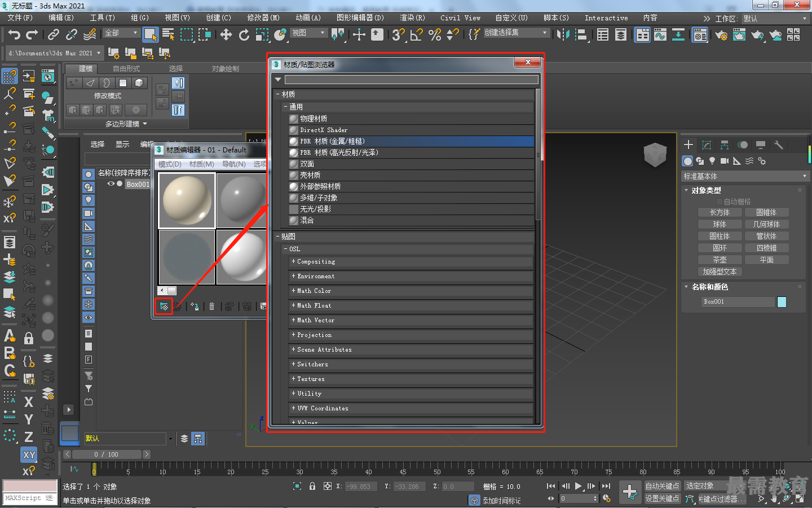The image size is (812, 508).
Task: Activate the Bind to Space Warp tool
Action: 90,35
